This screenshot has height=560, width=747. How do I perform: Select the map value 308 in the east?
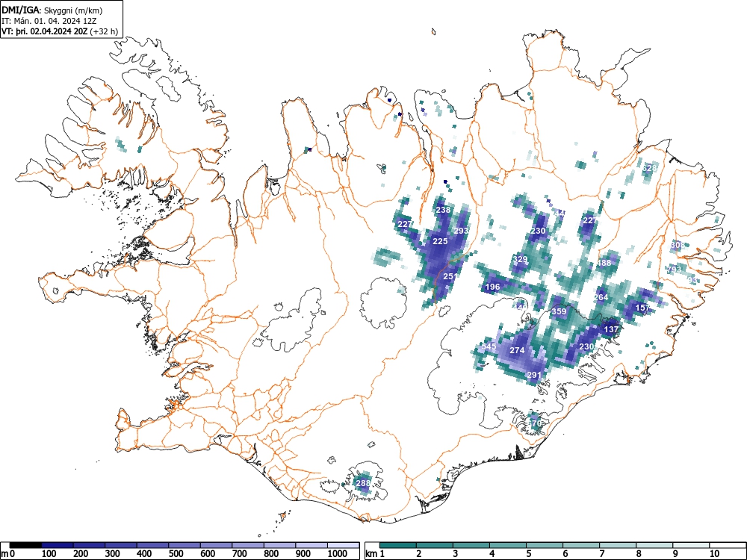point(677,245)
